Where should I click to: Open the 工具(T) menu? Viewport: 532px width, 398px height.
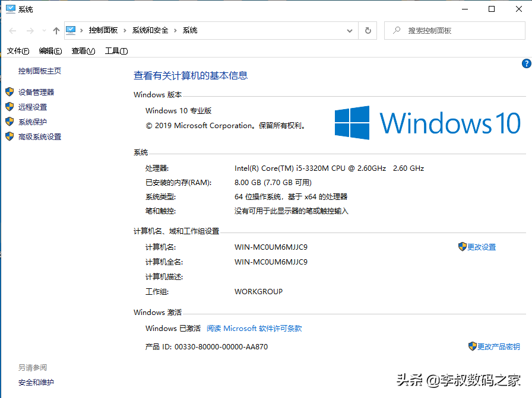click(116, 51)
